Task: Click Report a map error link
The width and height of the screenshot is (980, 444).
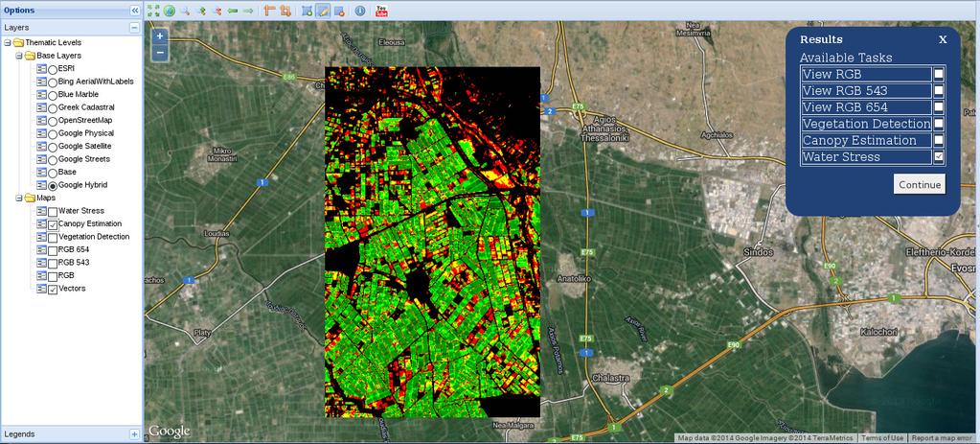Action: tap(944, 437)
